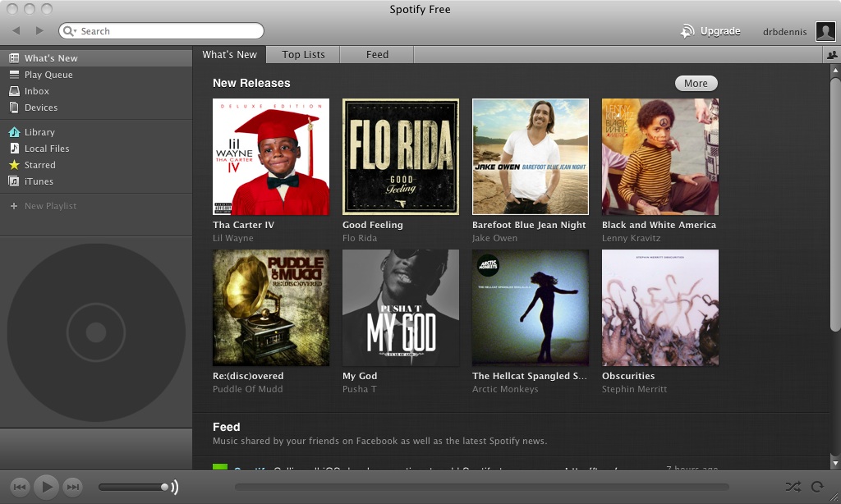Viewport: 841px width, 504px height.
Task: Toggle the people sidebar icon
Action: click(832, 55)
